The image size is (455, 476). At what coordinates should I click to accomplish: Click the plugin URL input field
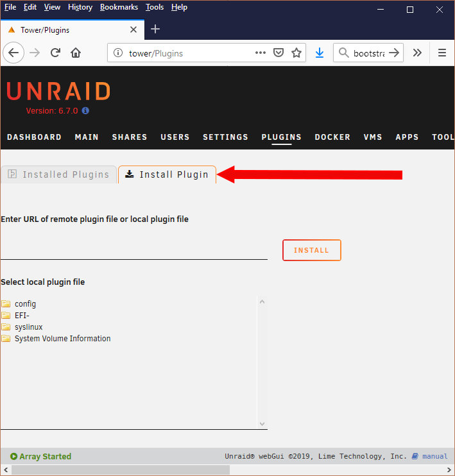tap(134, 250)
